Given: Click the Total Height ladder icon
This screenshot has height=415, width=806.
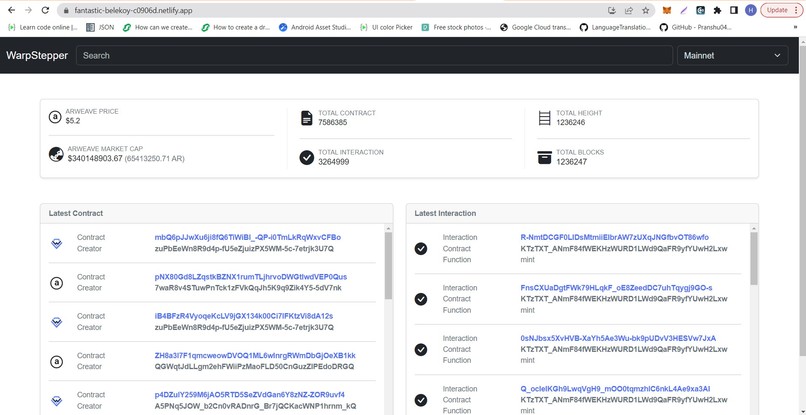Looking at the screenshot, I should (544, 118).
